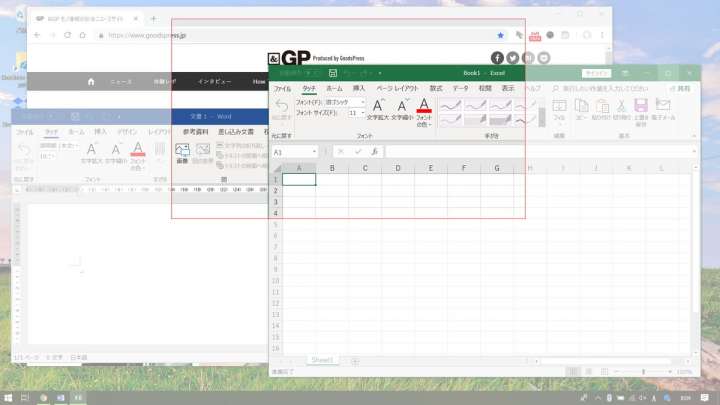Click the browser's address bar URL
The height and width of the screenshot is (405, 720).
147,35
